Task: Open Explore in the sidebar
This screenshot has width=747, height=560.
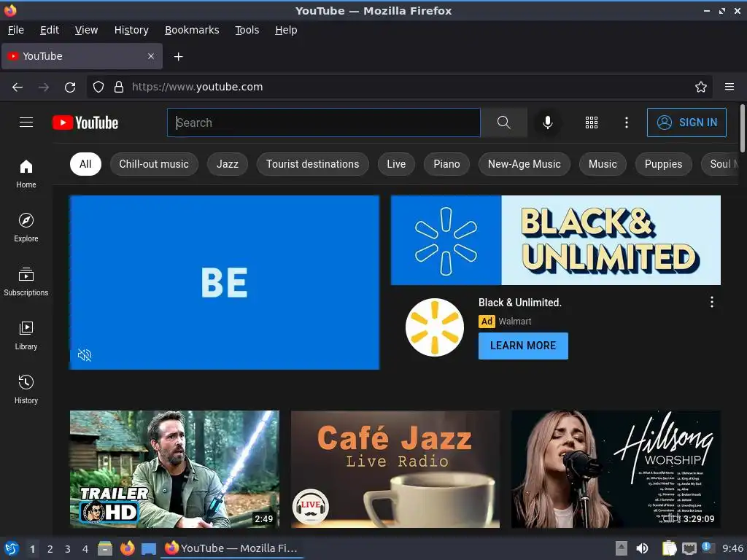Action: pos(26,227)
